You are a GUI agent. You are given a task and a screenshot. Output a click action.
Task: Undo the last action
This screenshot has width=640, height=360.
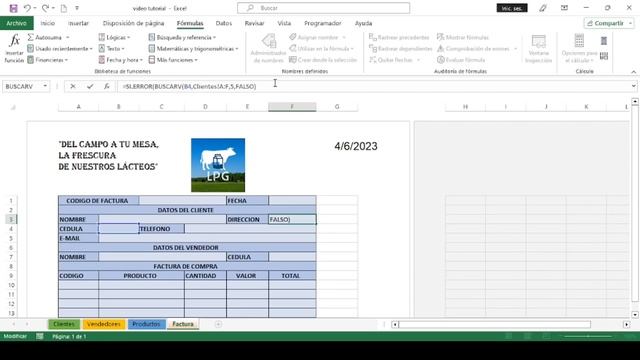(x=27, y=8)
